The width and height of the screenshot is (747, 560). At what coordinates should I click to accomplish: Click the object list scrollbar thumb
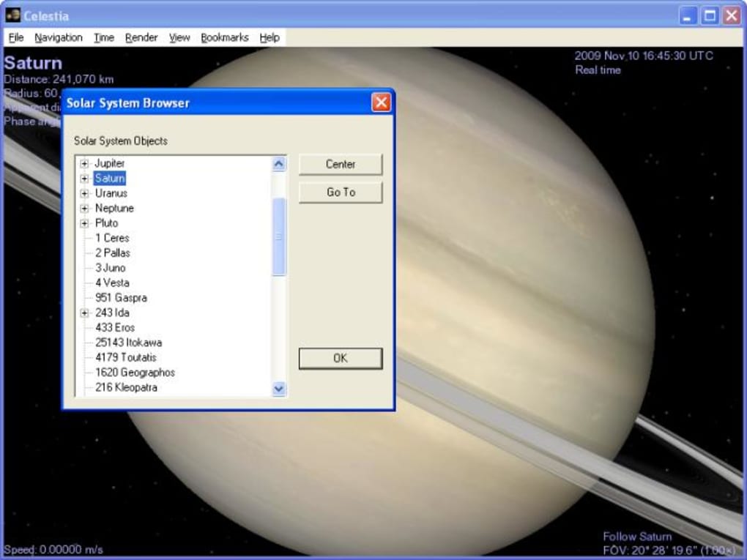pos(279,236)
